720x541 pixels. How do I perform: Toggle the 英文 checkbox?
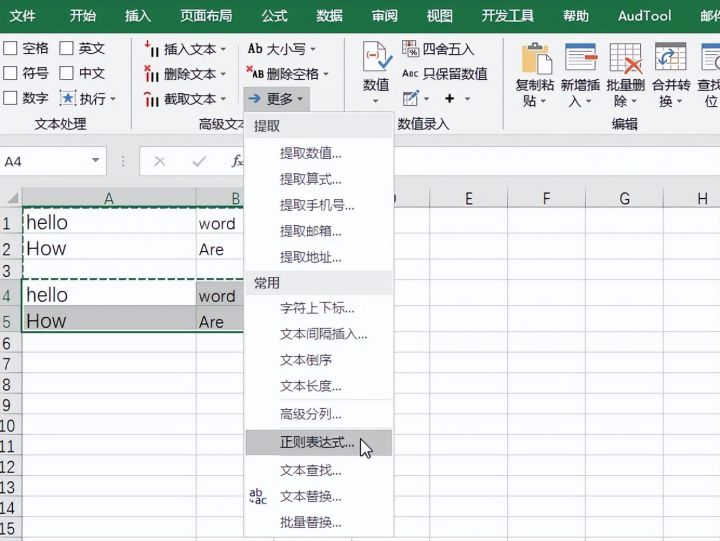pos(66,48)
